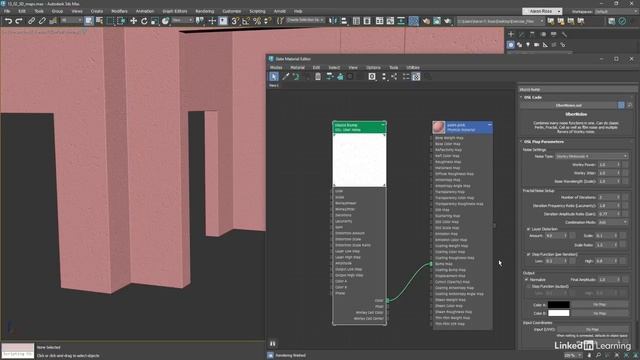Click Pick Material from Object eyedropper
This screenshot has width=640, height=360.
[x=286, y=76]
